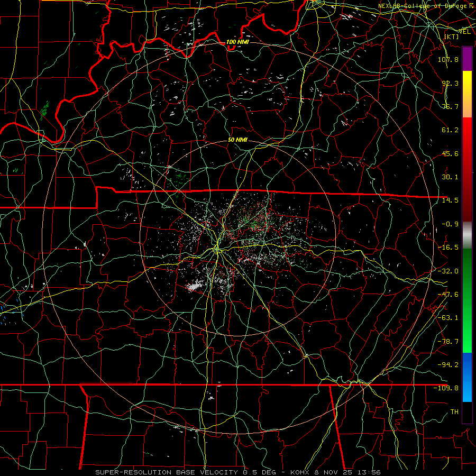The height and width of the screenshot is (476, 476).
Task: Select the 107.8 legend value
Action: point(448,59)
